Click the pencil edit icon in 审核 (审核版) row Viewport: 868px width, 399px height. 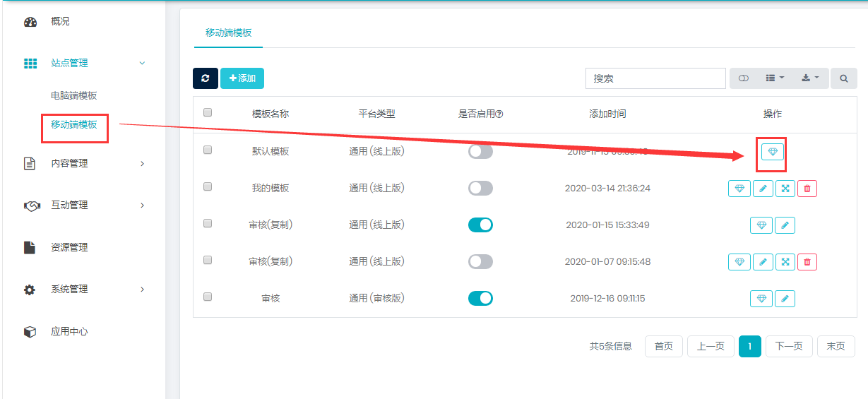pos(785,299)
